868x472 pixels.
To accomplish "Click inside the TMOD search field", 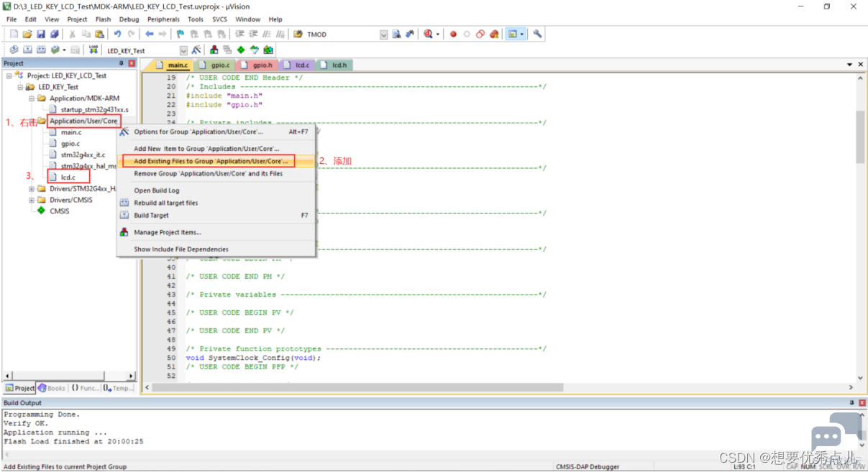I will [342, 34].
